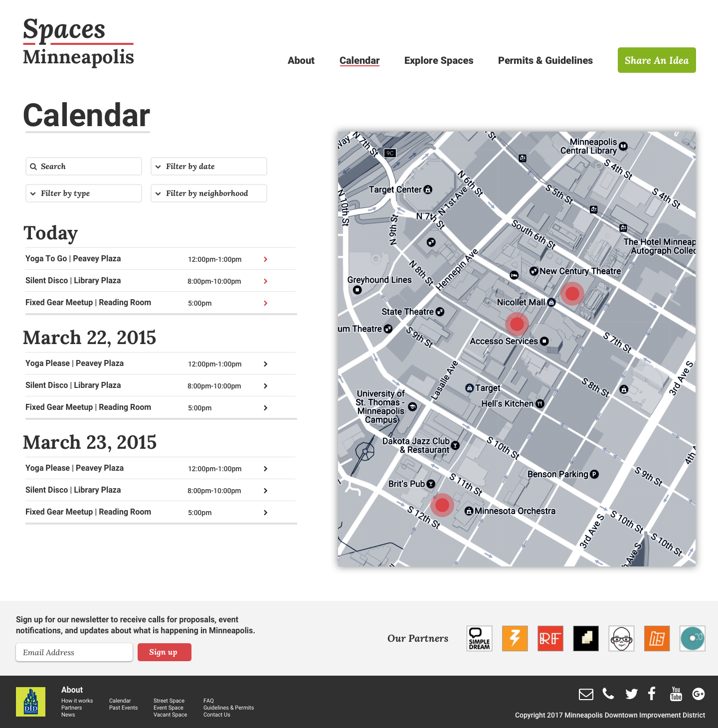Open Vacant Space footer link
Image resolution: width=718 pixels, height=728 pixels.
(171, 715)
